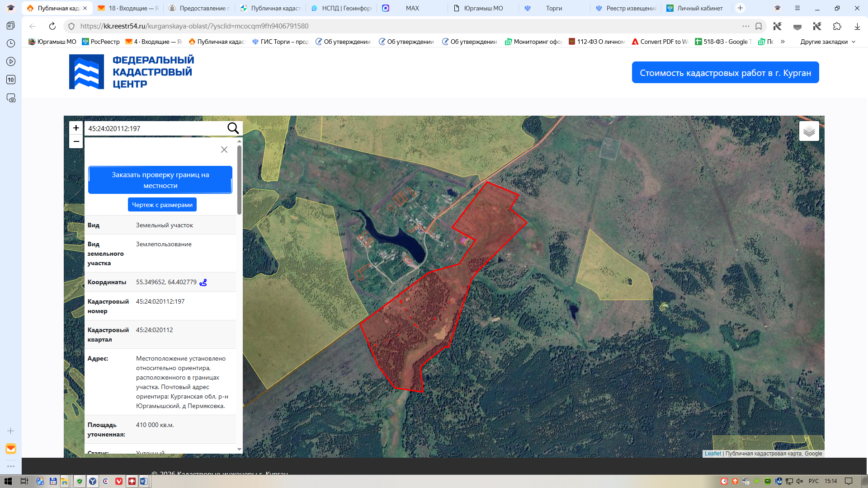The height and width of the screenshot is (488, 868).
Task: Click the route icon beside coordinates
Action: pyautogui.click(x=203, y=282)
